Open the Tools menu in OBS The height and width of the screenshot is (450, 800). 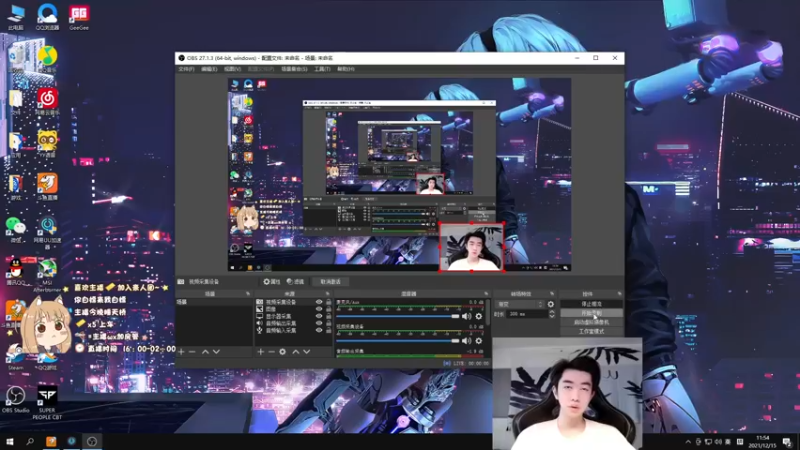[x=322, y=69]
